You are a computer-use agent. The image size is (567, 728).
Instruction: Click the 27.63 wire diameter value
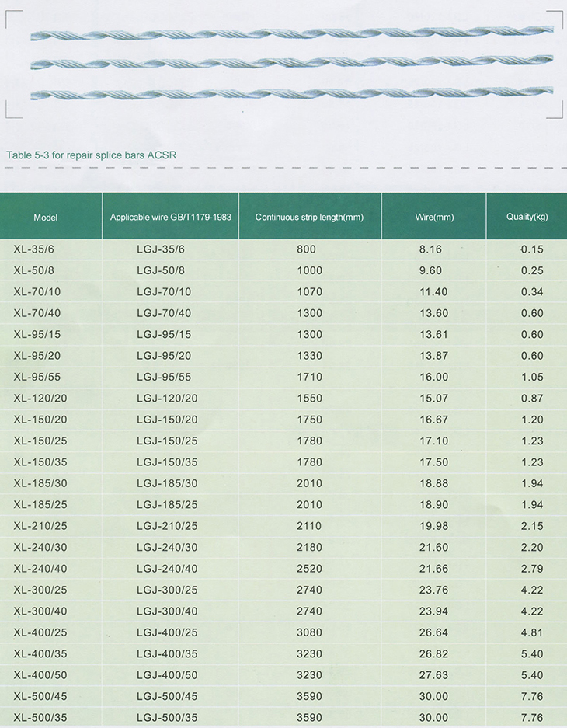(x=434, y=675)
